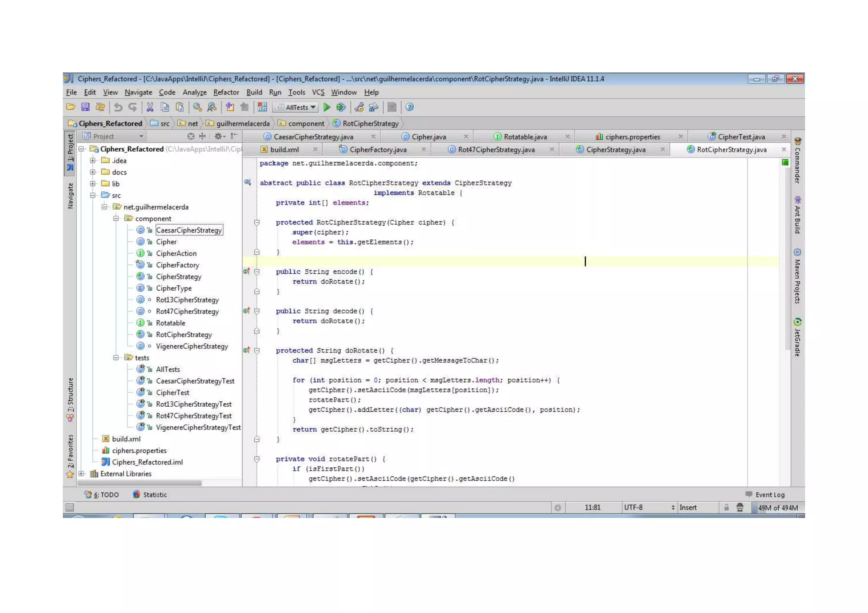
Task: Open Settings via the wrench toolbar icon
Action: click(x=359, y=108)
